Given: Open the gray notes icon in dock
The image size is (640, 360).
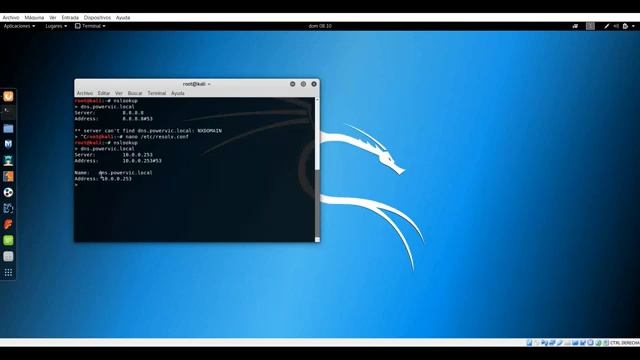Looking at the screenshot, I should [8, 256].
